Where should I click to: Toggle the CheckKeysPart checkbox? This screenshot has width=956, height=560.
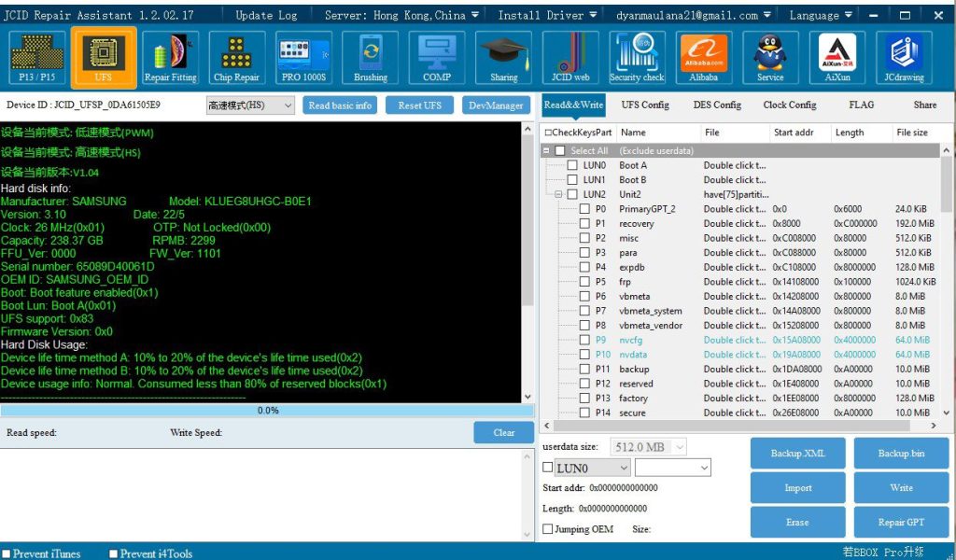tap(548, 133)
